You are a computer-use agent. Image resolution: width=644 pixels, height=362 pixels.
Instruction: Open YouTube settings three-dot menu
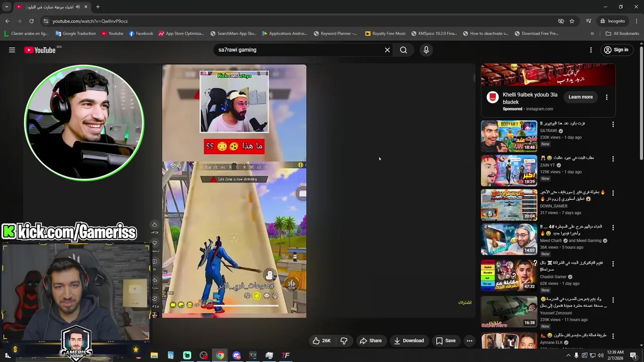tap(591, 50)
